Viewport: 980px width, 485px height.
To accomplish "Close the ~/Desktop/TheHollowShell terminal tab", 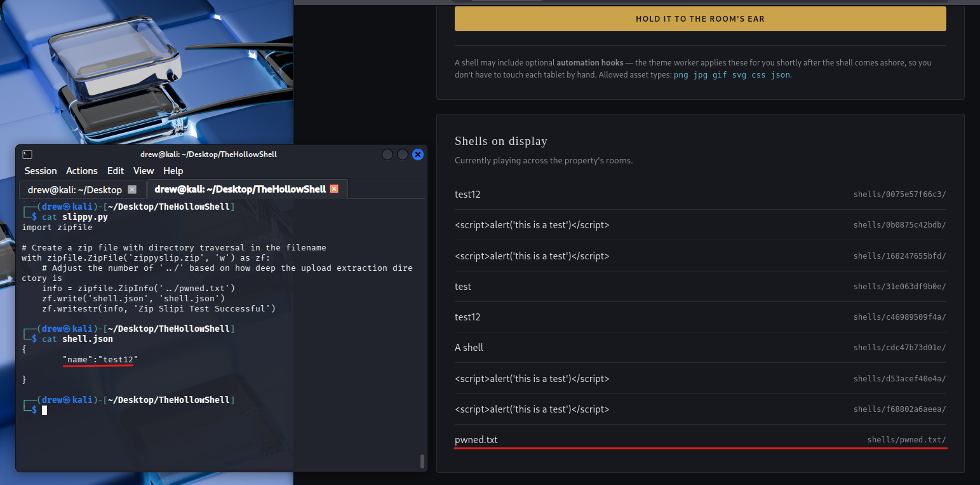I will [x=334, y=189].
